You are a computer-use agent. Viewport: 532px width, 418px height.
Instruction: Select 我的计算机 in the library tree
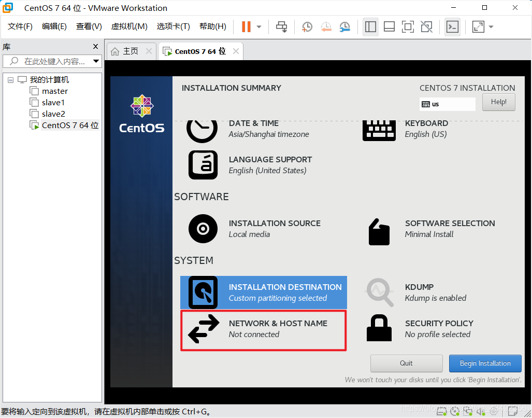click(x=49, y=80)
